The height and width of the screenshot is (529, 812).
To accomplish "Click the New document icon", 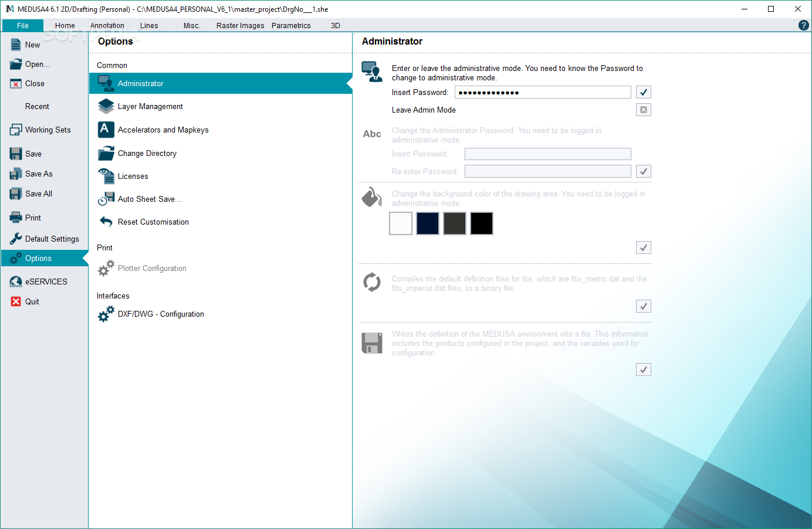I will coord(16,45).
